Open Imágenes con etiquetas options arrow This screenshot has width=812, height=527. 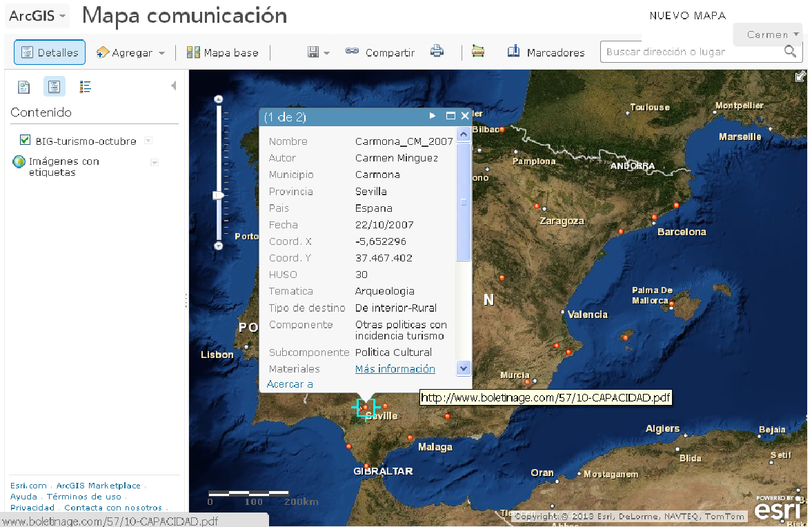(155, 163)
